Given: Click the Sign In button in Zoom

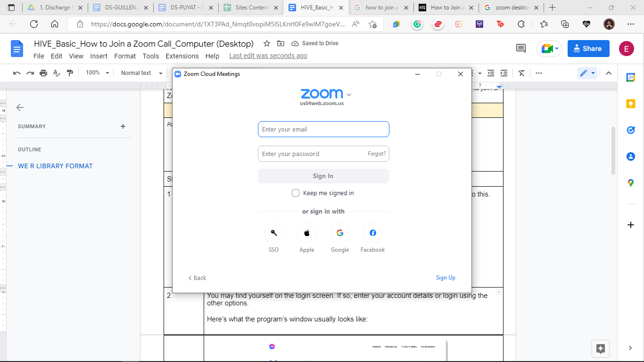Looking at the screenshot, I should click(323, 176).
